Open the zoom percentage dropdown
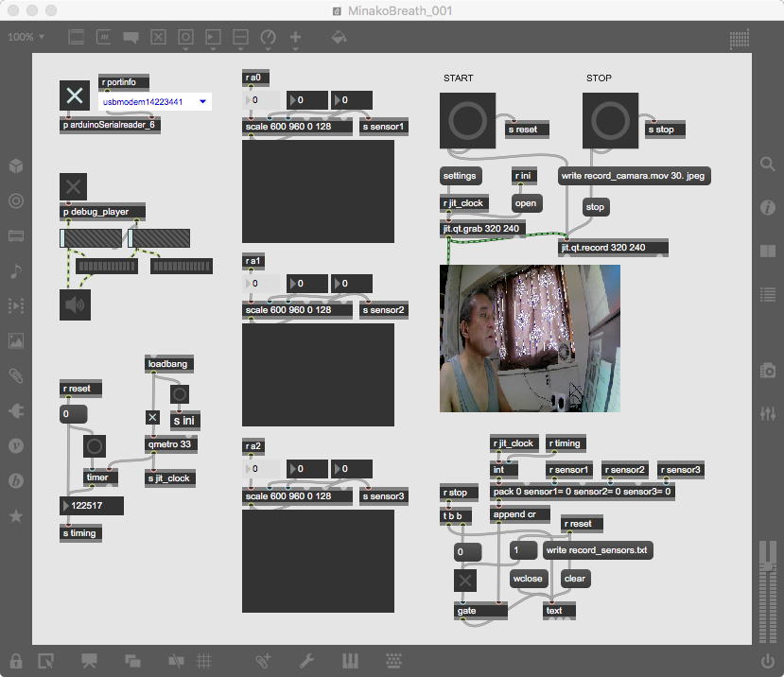 [26, 37]
